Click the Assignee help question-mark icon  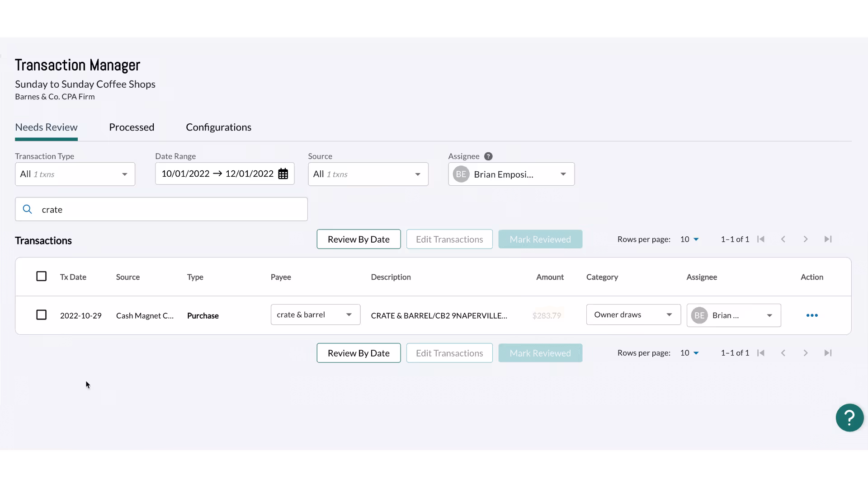pyautogui.click(x=488, y=156)
